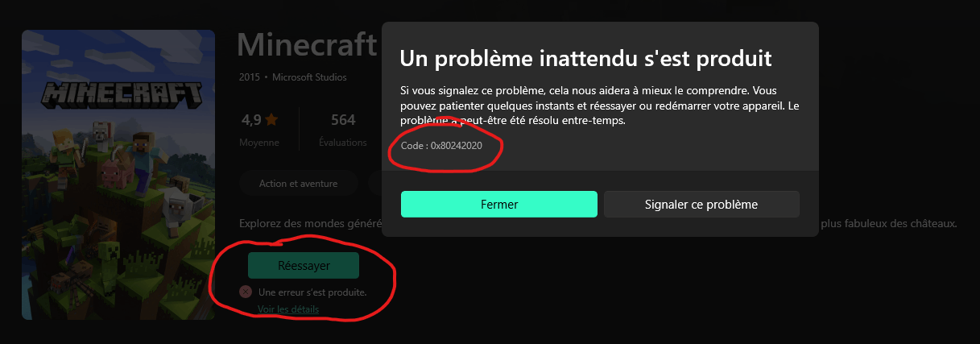Click the Minecraft cover art thumbnail

coord(118,175)
